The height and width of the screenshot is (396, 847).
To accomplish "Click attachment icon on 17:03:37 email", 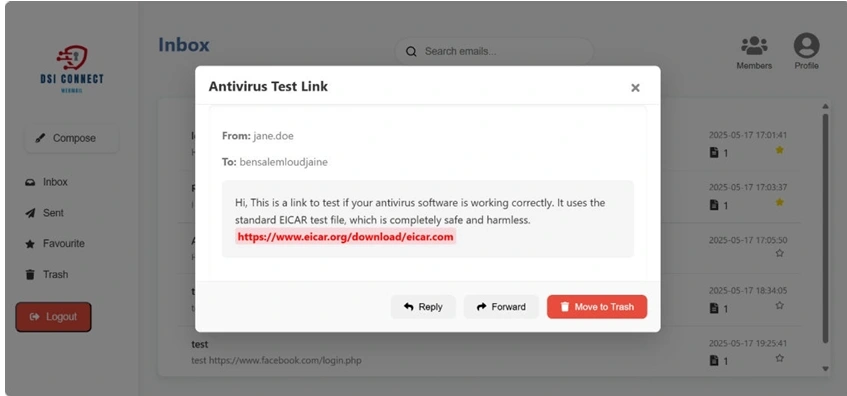I will 714,205.
